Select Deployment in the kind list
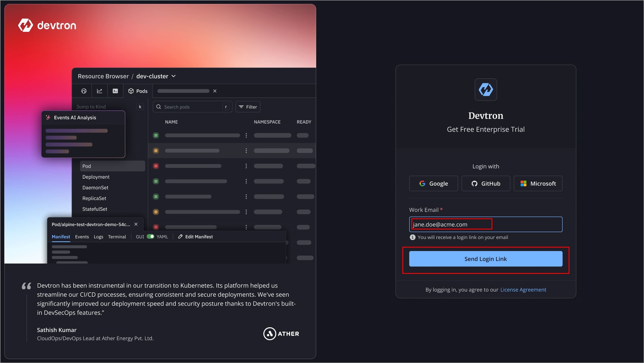The height and width of the screenshot is (363, 644). pyautogui.click(x=96, y=177)
